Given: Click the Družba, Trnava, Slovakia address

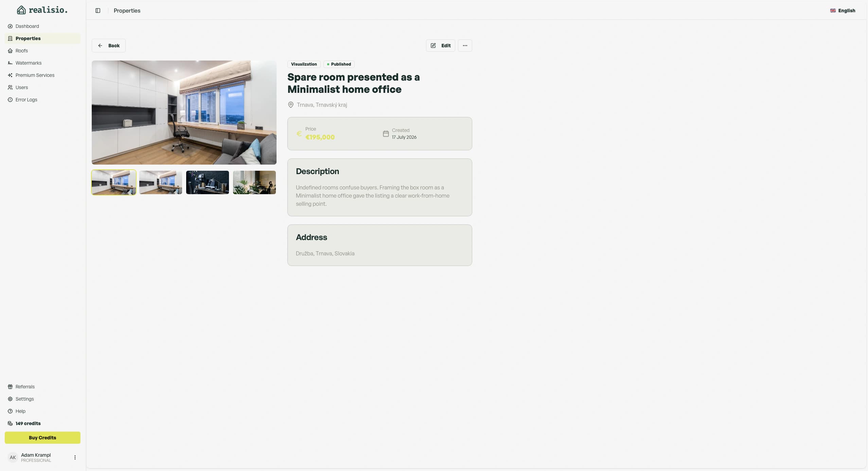Looking at the screenshot, I should click(325, 253).
